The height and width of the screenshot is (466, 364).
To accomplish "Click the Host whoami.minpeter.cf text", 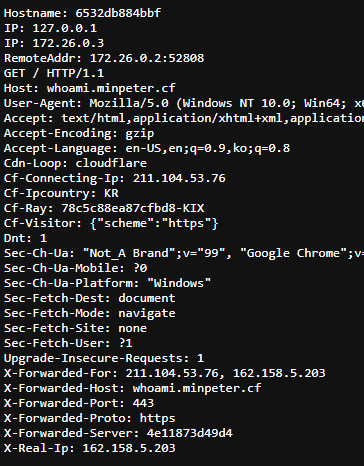I will click(89, 88).
